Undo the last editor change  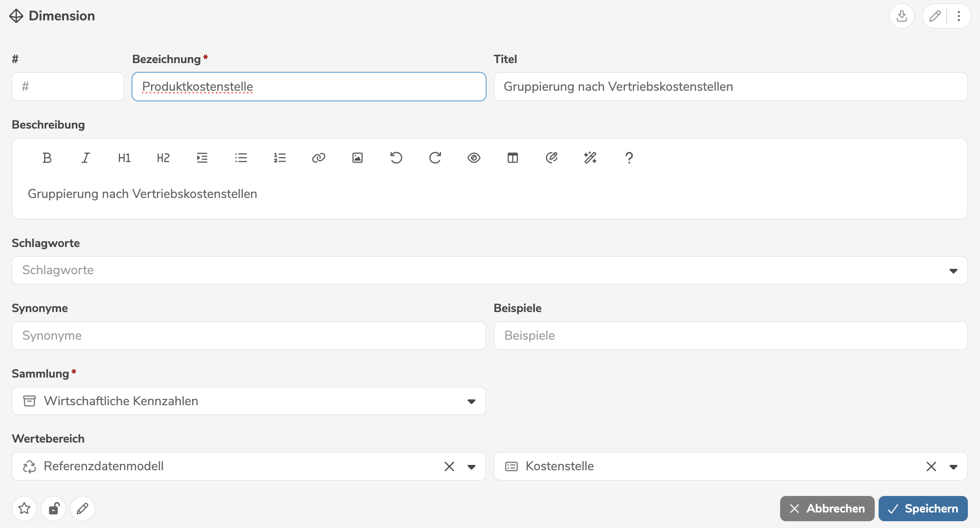tap(396, 157)
